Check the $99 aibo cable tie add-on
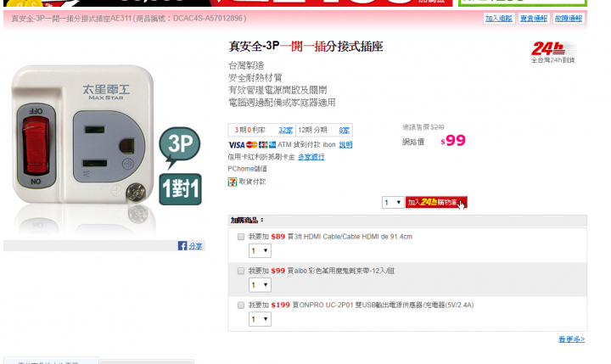Screen dimensions: 611x364 tap(241, 271)
